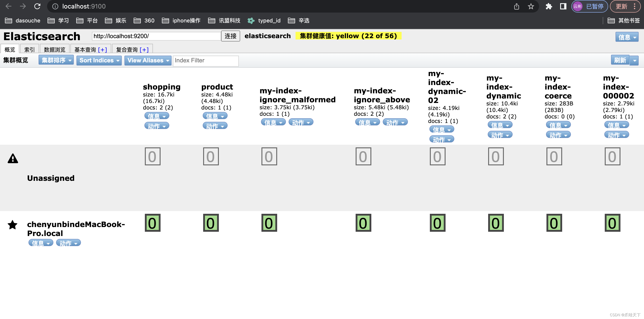Click the browser reload page icon
Viewport: 644px width, 319px height.
(37, 6)
